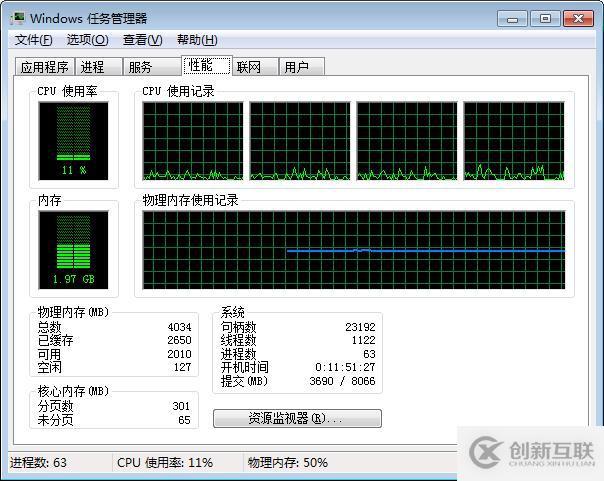Click the Task Manager title bar icon

click(18, 18)
